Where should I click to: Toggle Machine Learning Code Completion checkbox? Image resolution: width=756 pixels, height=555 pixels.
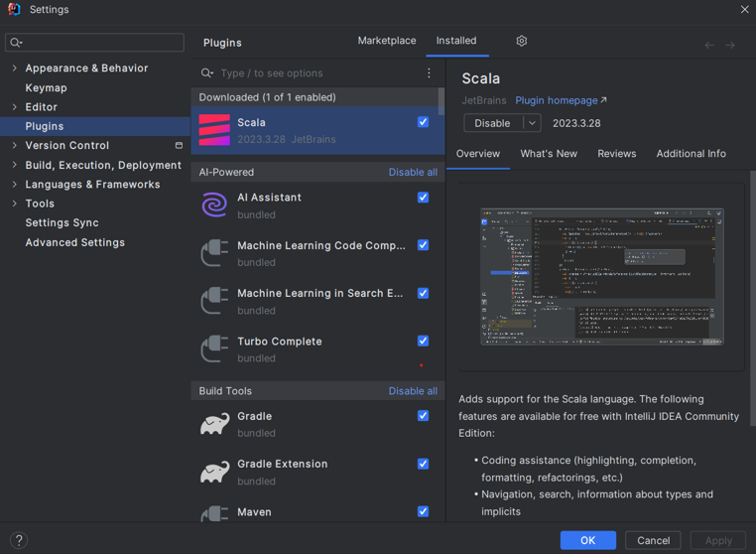[x=423, y=245]
